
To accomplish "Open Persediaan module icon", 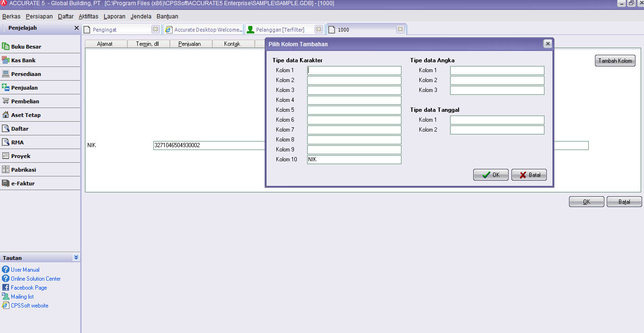I will pyautogui.click(x=6, y=74).
